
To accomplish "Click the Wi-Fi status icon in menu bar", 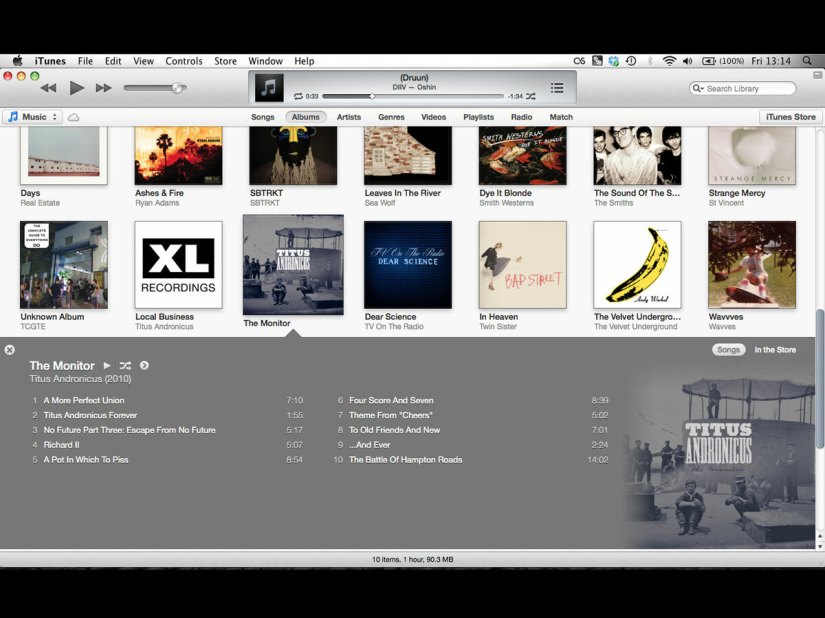I will click(x=669, y=61).
